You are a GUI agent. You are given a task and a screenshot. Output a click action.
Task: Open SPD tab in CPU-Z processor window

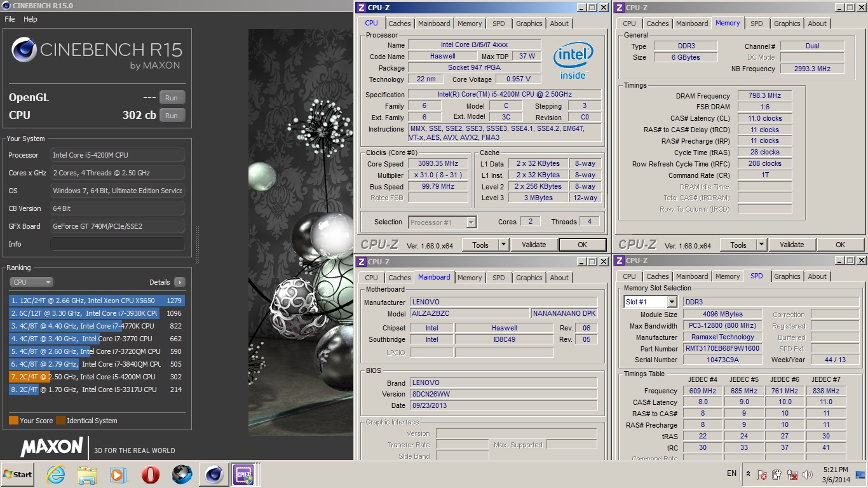click(499, 24)
